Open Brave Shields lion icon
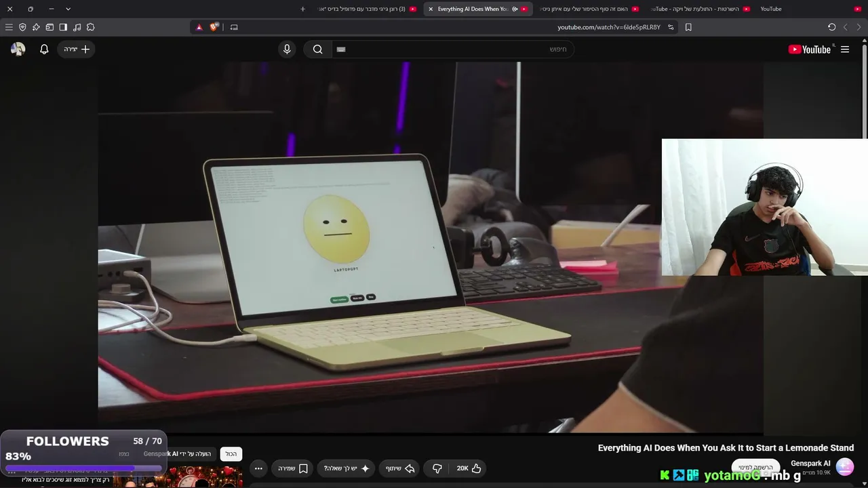The image size is (868, 488). click(214, 27)
